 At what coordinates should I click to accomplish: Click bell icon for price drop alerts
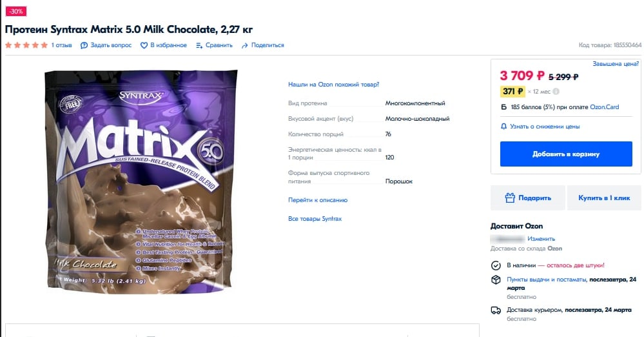coord(503,127)
